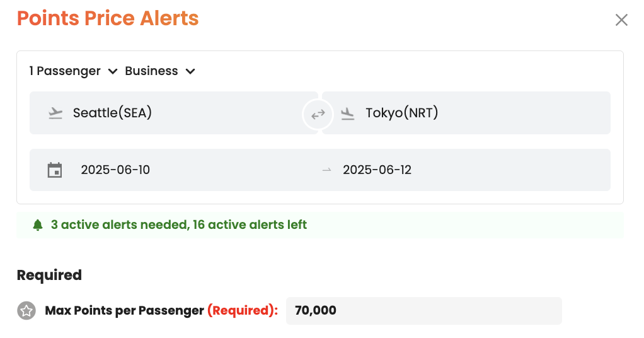644x338 pixels.
Task: Click the arrival plane icon by Tokyo
Action: point(347,114)
